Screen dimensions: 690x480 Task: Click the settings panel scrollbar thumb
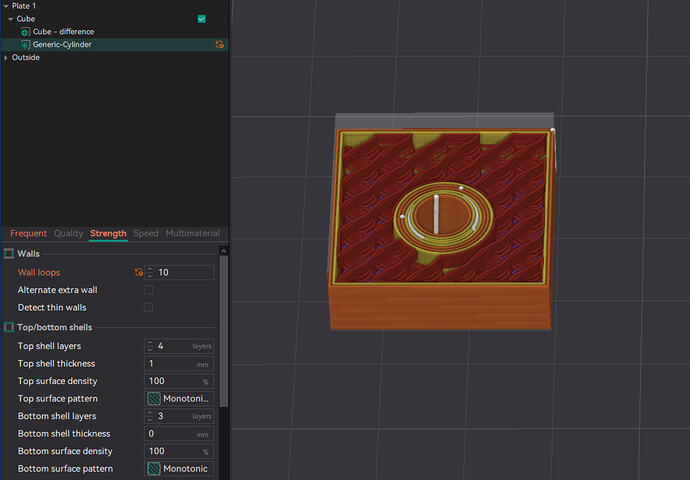coord(224,331)
